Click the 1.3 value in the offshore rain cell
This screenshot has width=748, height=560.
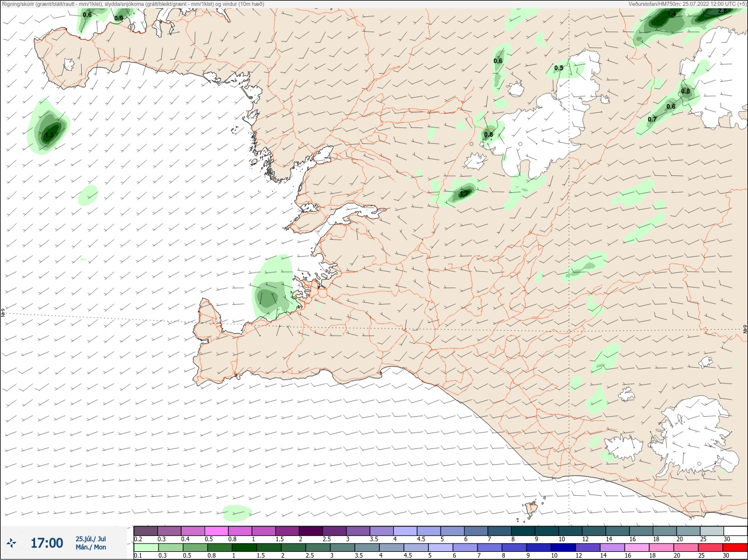pos(49,134)
